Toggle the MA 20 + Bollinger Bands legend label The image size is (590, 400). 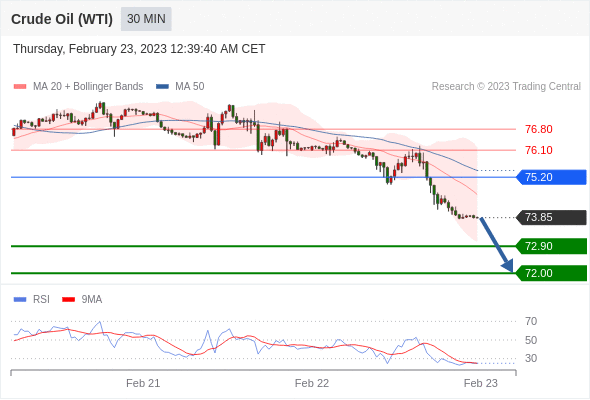click(88, 87)
